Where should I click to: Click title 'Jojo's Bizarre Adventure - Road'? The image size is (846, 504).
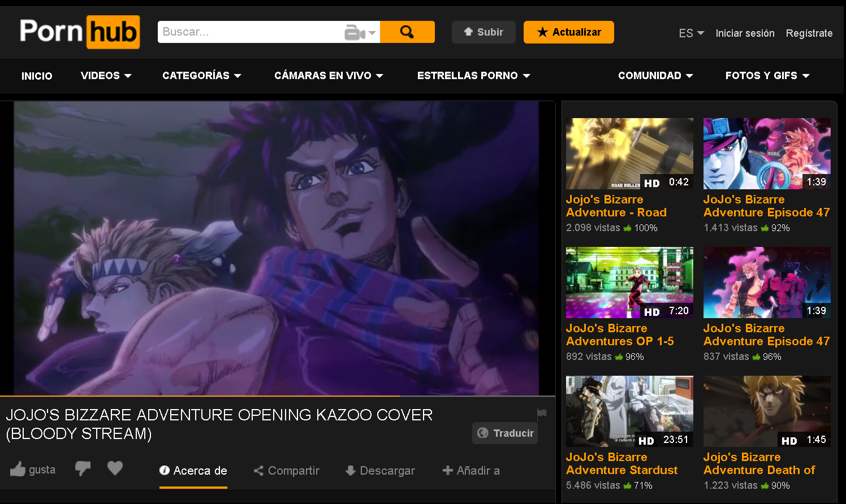[616, 206]
